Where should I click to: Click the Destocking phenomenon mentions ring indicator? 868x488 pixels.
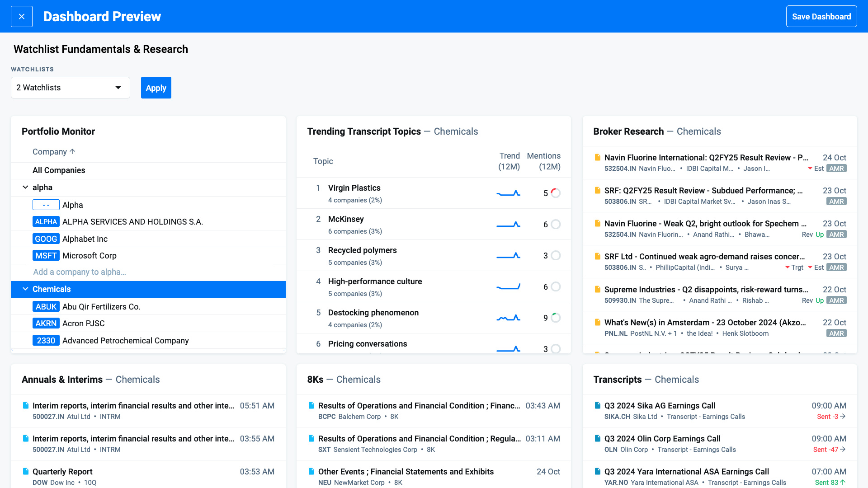pos(556,318)
